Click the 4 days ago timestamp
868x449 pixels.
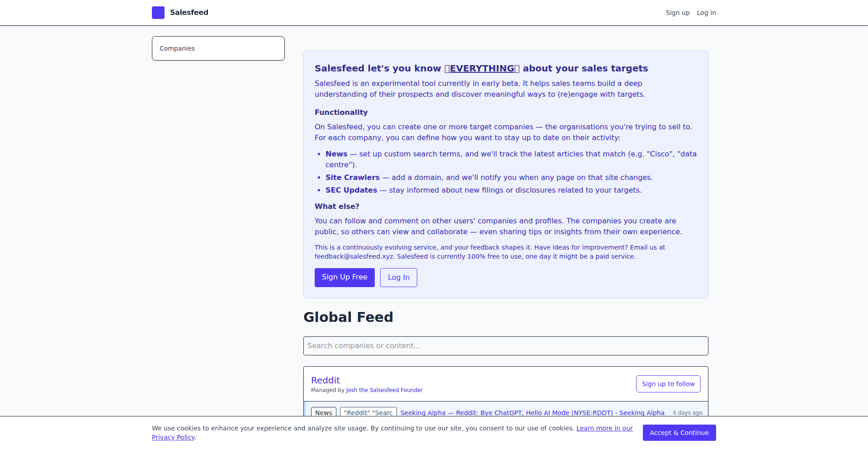(687, 412)
